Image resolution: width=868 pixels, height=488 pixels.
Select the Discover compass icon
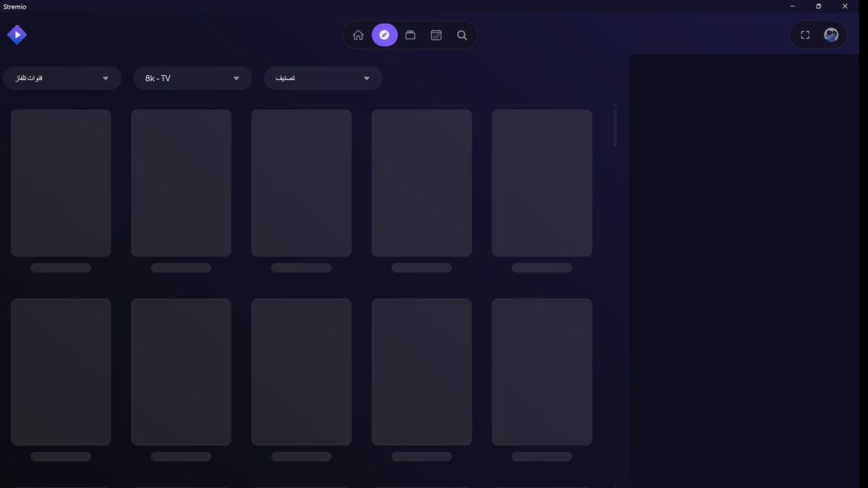point(385,35)
